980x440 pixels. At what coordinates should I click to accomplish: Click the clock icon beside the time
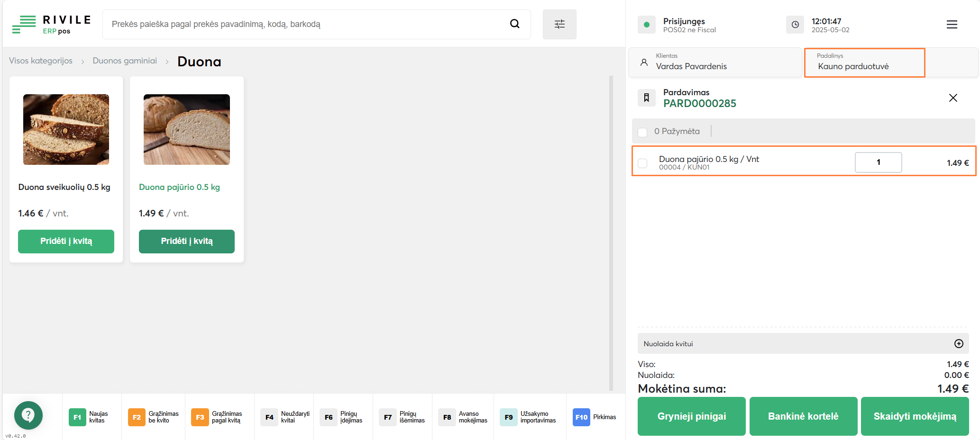795,25
